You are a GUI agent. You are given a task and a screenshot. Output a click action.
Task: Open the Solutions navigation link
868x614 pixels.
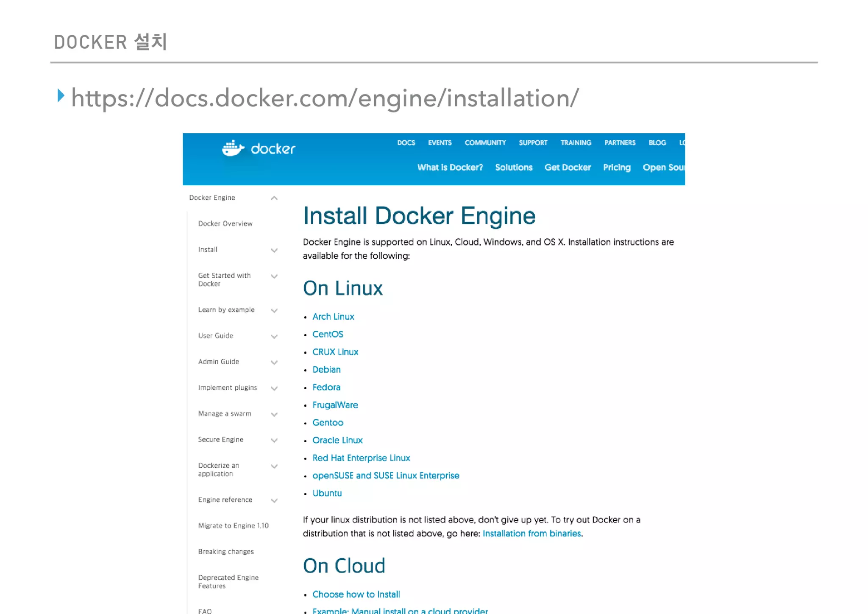(514, 167)
